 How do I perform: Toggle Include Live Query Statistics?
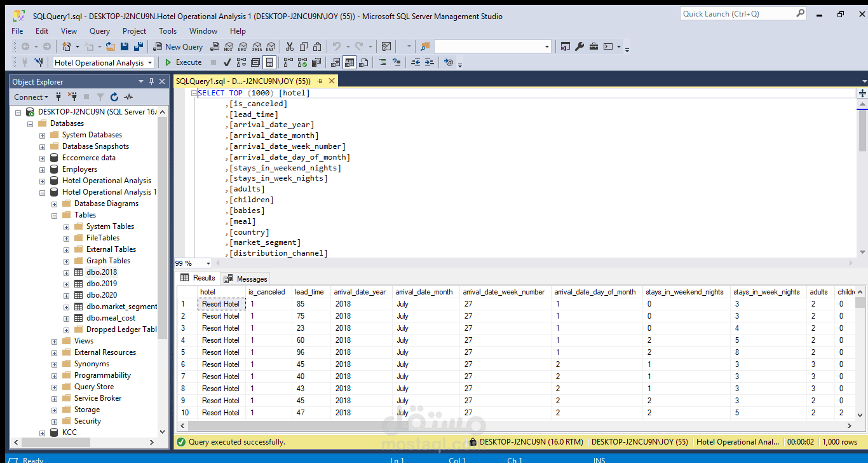(x=302, y=62)
